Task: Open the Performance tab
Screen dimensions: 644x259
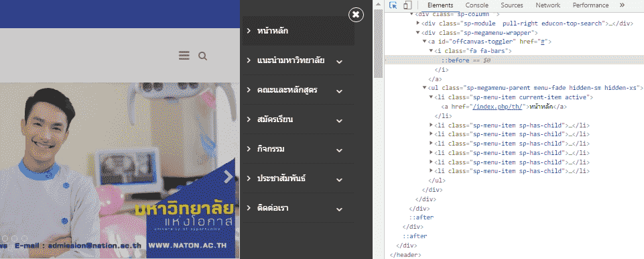Action: (x=590, y=5)
